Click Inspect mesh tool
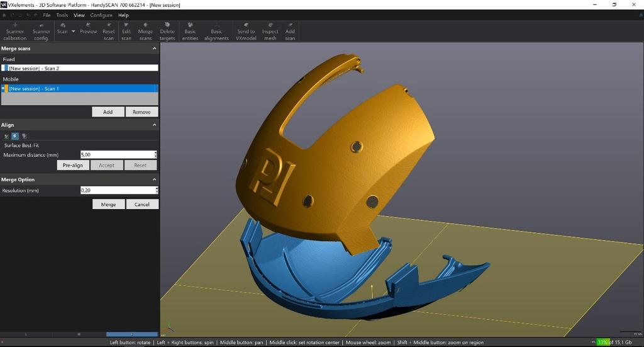This screenshot has width=644, height=347. pos(270,31)
